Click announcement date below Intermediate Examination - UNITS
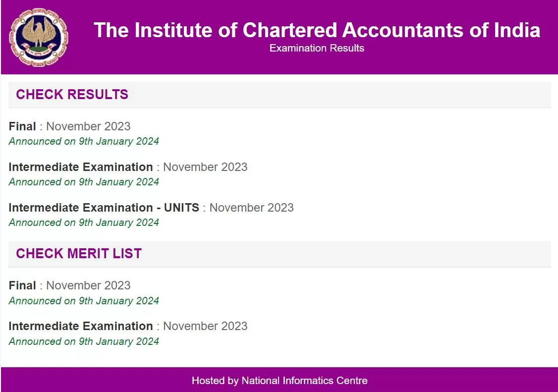 [84, 223]
